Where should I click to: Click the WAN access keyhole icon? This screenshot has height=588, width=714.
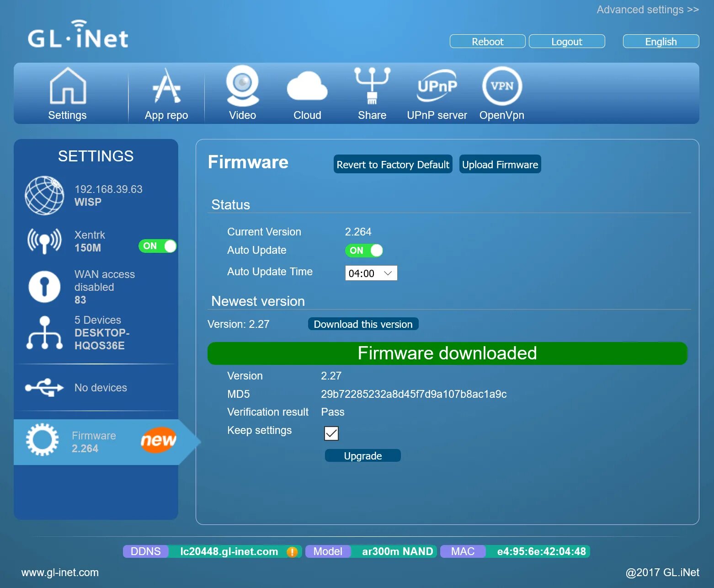click(x=44, y=287)
